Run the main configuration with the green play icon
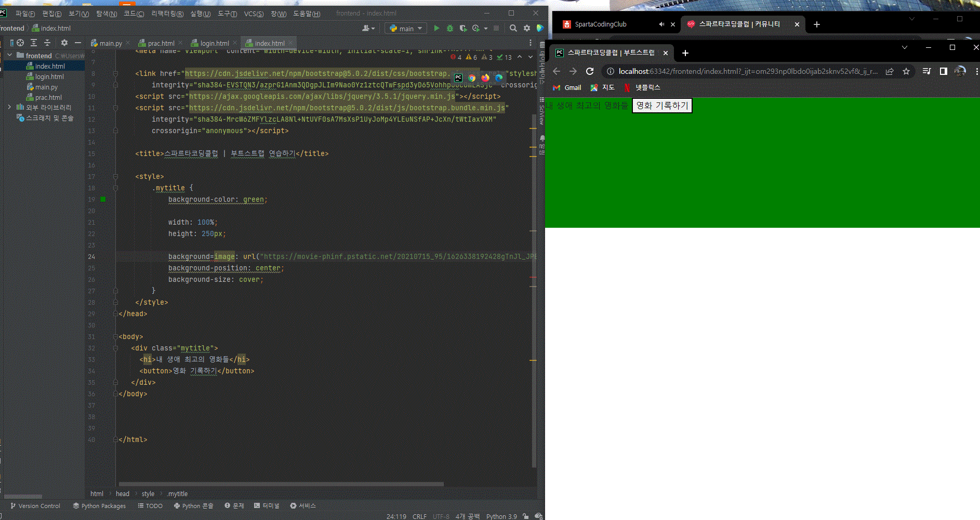This screenshot has height=520, width=980. 436,28
